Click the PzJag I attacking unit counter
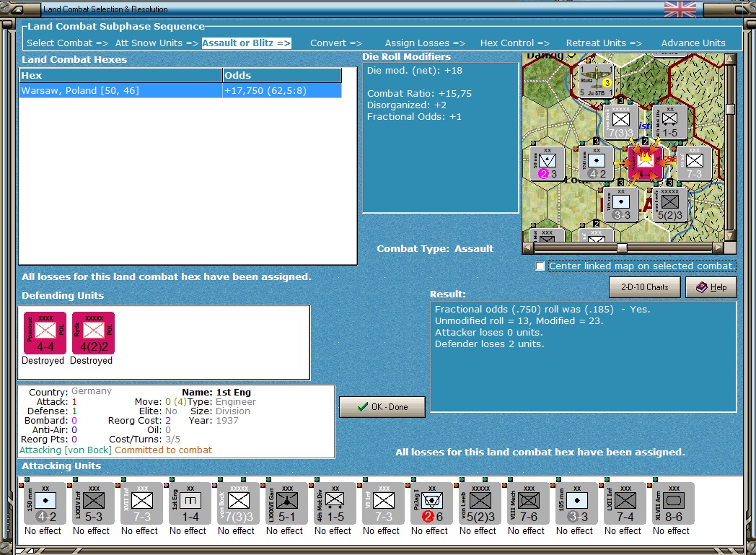The width and height of the screenshot is (756, 555). (x=431, y=504)
